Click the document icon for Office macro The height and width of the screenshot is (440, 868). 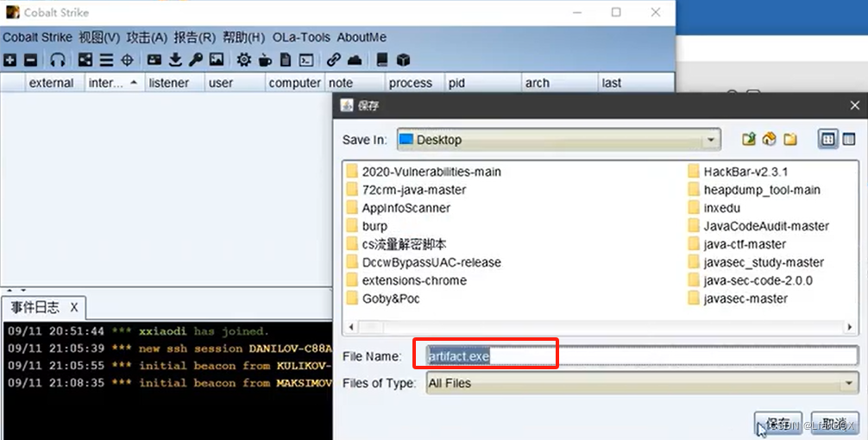click(x=286, y=60)
